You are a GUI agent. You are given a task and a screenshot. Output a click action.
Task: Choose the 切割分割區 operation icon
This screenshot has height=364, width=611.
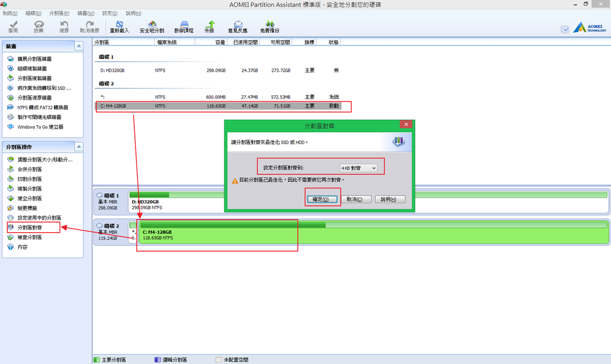click(x=11, y=179)
